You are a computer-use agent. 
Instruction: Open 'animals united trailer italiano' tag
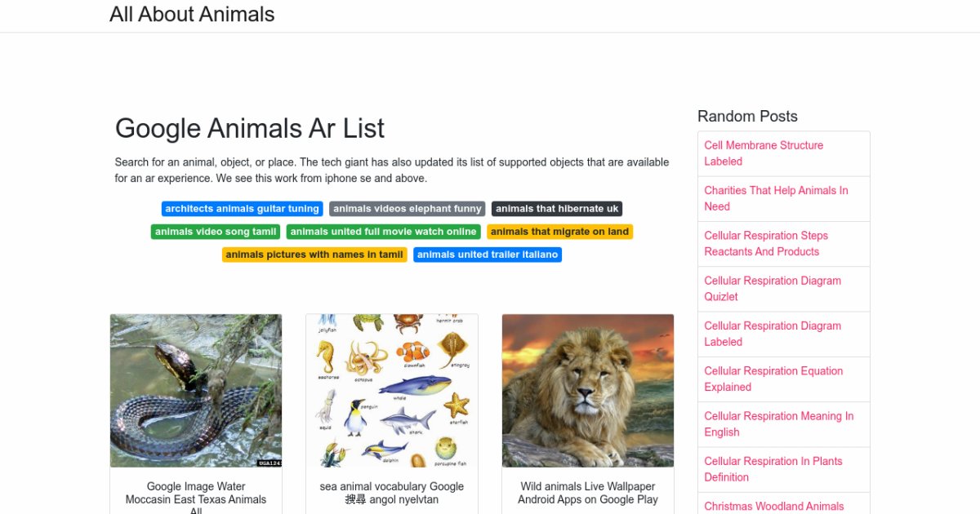[x=488, y=255]
